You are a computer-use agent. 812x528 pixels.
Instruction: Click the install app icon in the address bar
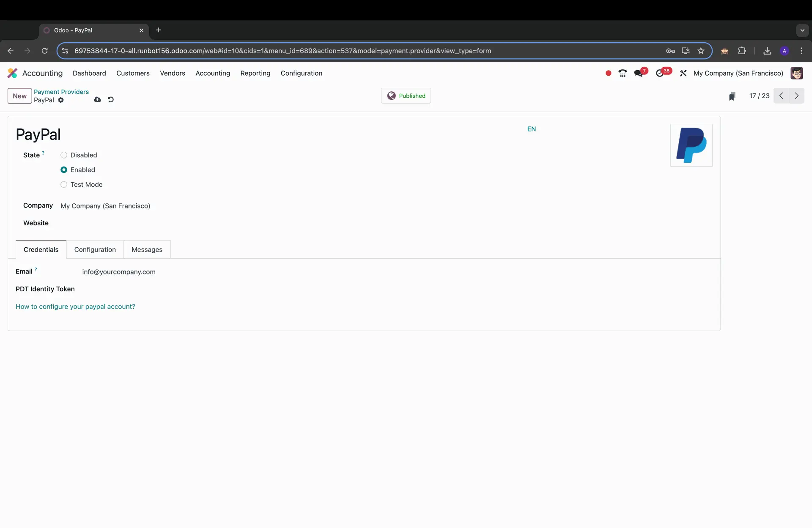pyautogui.click(x=686, y=51)
